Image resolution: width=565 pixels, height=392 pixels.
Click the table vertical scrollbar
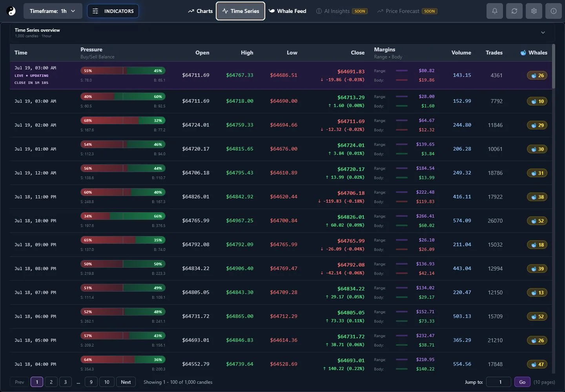[554, 66]
